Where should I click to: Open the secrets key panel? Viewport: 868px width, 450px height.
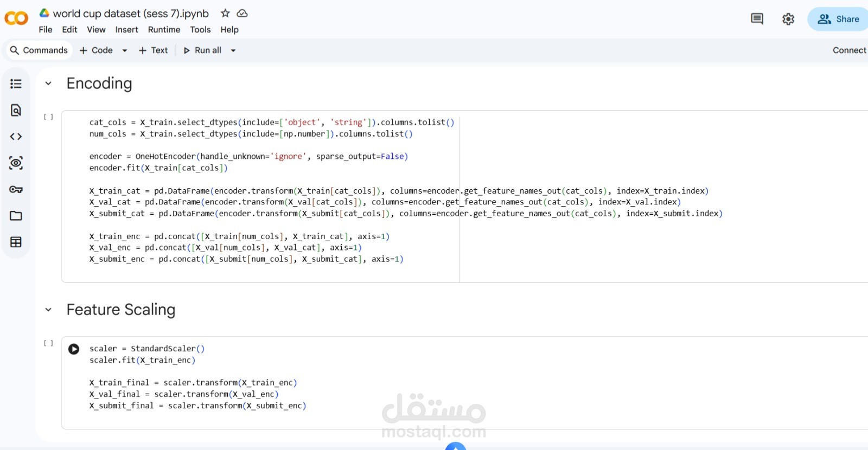pyautogui.click(x=16, y=189)
